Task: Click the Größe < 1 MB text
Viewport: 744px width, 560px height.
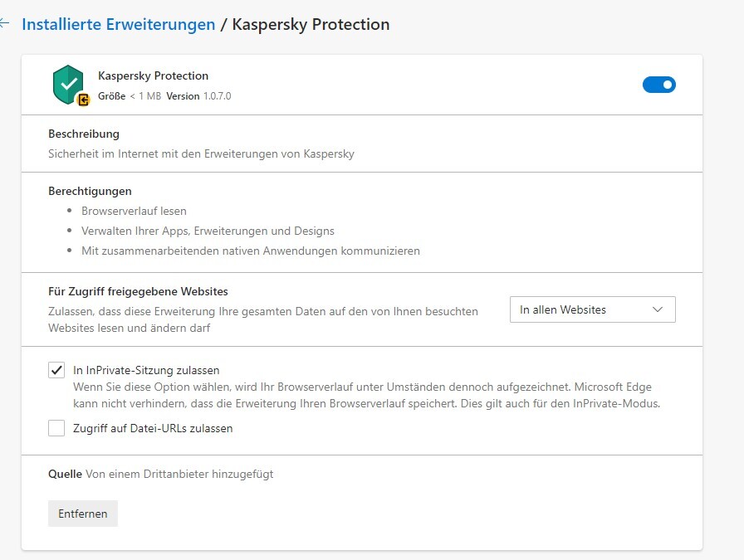Action: coord(129,96)
